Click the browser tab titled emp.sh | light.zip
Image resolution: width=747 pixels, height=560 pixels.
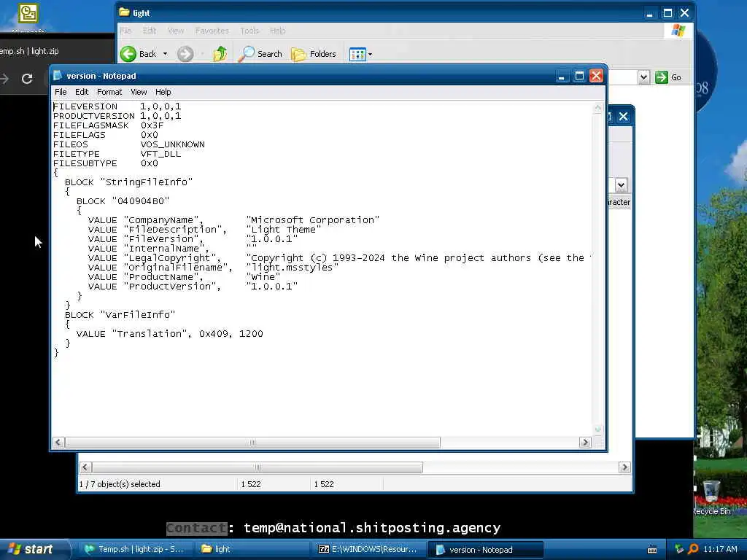click(x=29, y=51)
